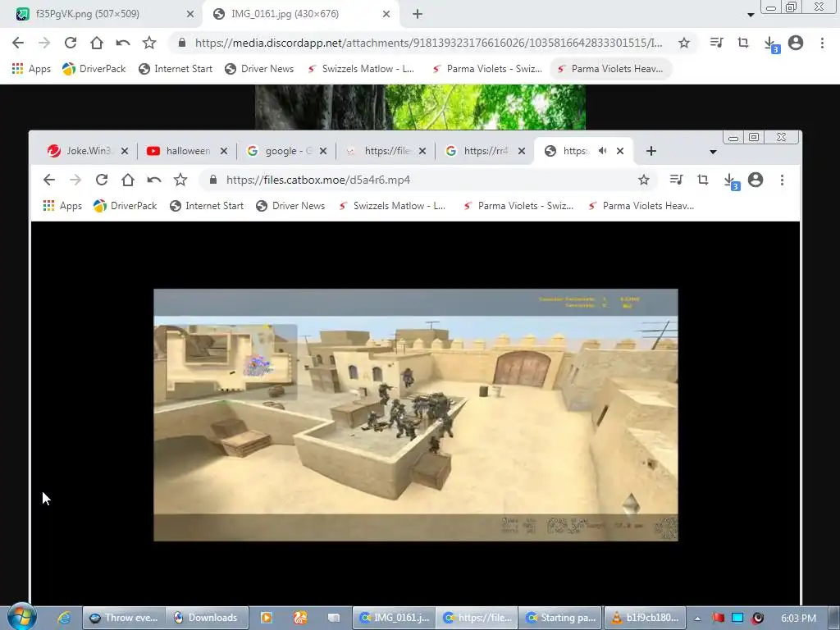840x630 pixels.
Task: Open Swizzels Matlow bookmark in front window
Action: 392,206
